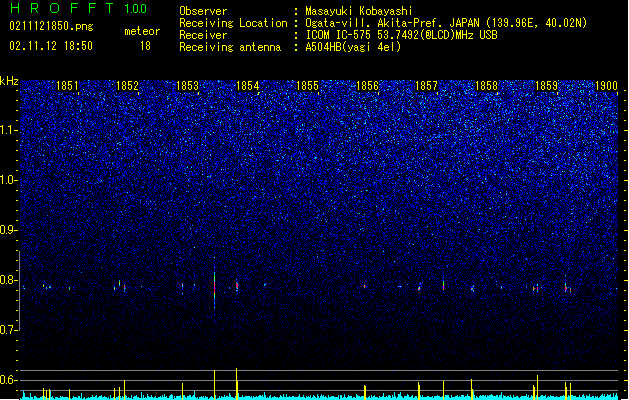Click the 'Receiving antenna' field label

click(x=230, y=47)
